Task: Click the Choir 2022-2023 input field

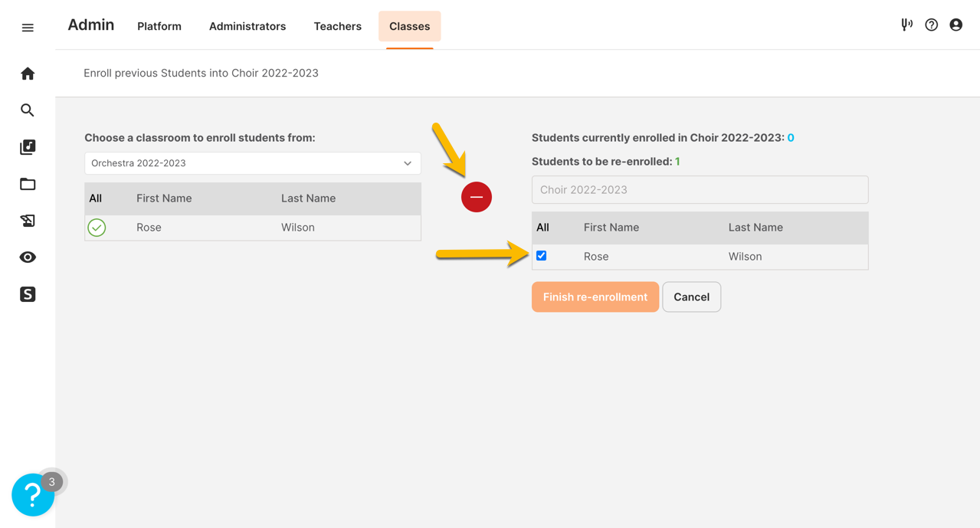Action: coord(700,190)
